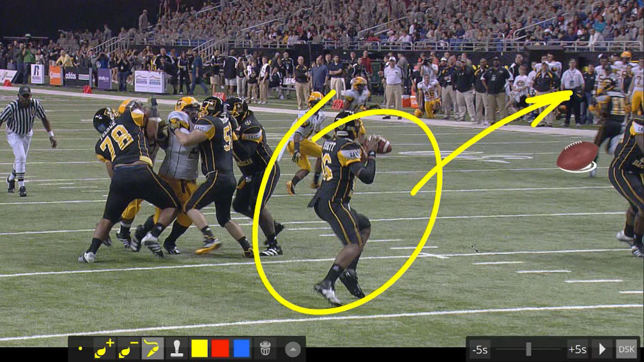The image size is (644, 362).
Task: Jump forward with the +5s button
Action: coord(577,349)
